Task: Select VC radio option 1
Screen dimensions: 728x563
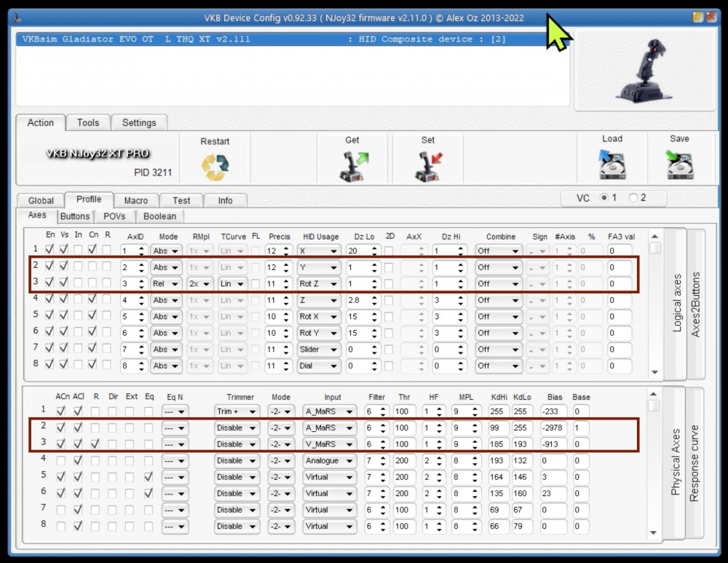Action: coord(604,197)
